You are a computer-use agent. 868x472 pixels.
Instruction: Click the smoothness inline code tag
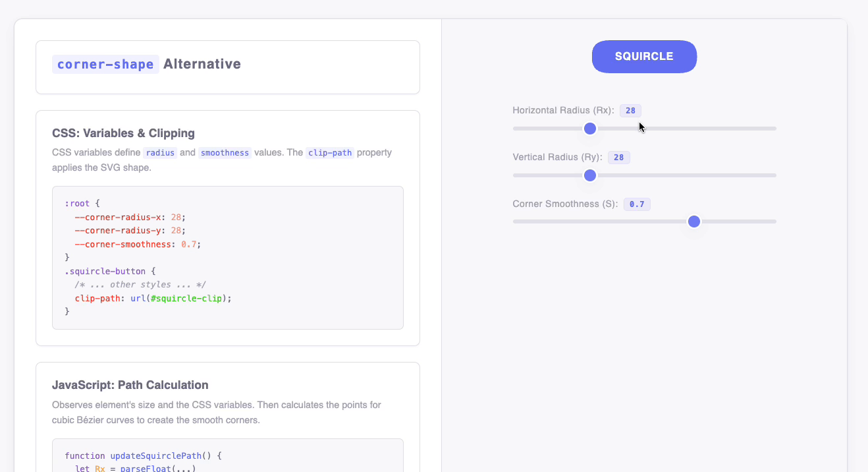(x=225, y=152)
